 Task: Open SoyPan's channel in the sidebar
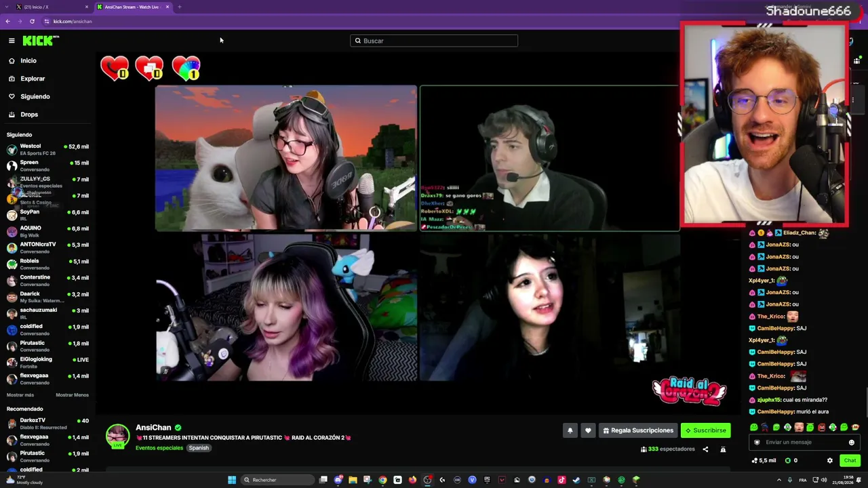pyautogui.click(x=47, y=215)
